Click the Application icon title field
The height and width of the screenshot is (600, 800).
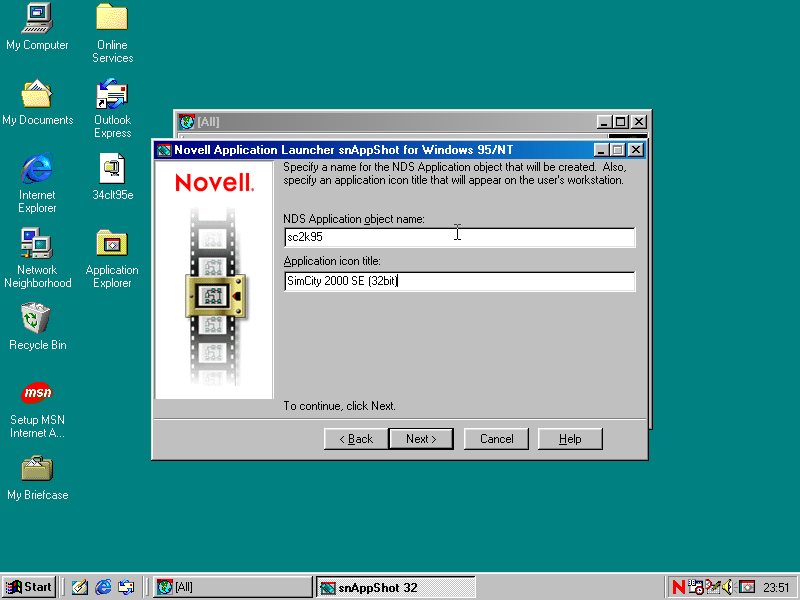coord(459,281)
